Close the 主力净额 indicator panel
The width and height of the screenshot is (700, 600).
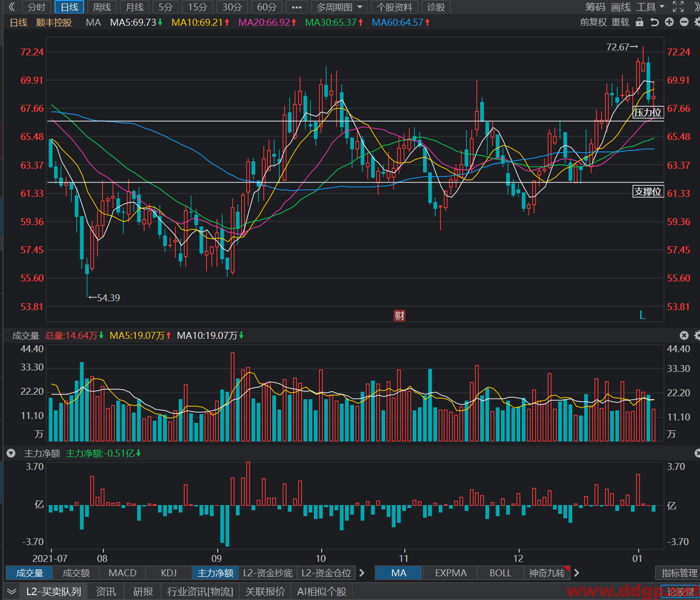[x=698, y=453]
